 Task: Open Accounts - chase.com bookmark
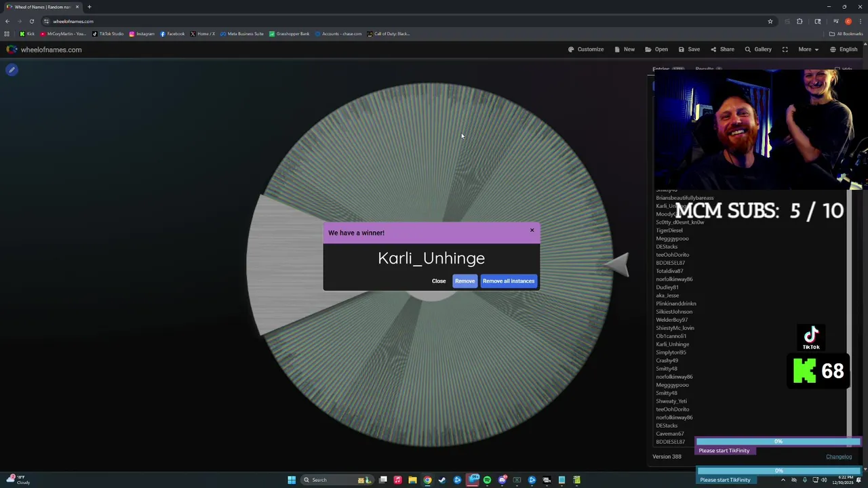pyautogui.click(x=338, y=34)
